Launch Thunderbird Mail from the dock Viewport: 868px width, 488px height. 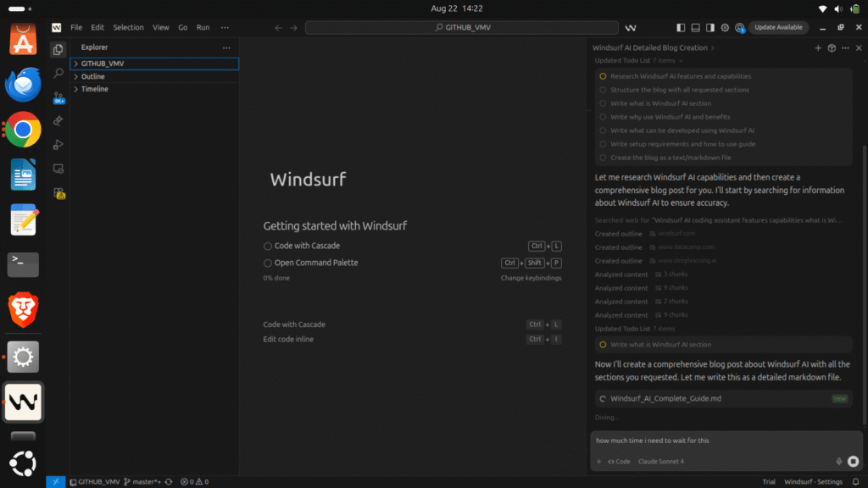point(23,85)
